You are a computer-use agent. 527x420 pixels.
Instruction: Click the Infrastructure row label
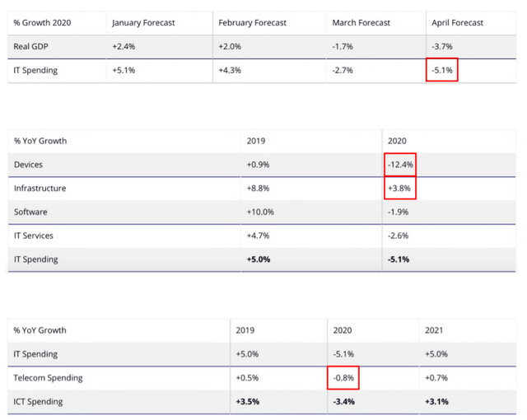[40, 189]
